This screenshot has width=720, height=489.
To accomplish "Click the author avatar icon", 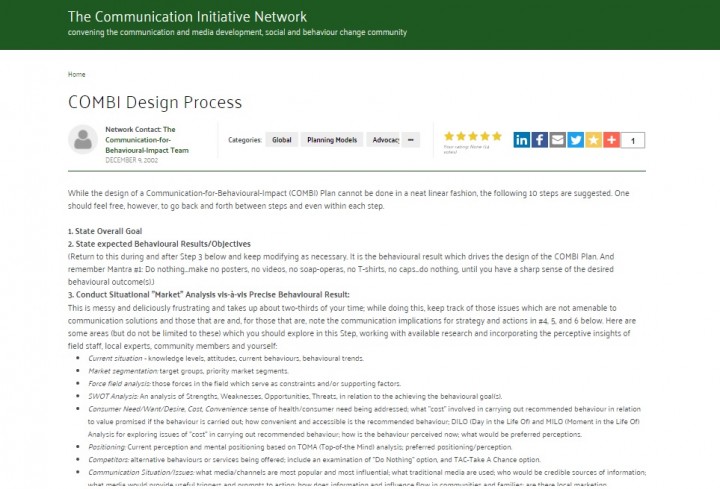I will [82, 140].
